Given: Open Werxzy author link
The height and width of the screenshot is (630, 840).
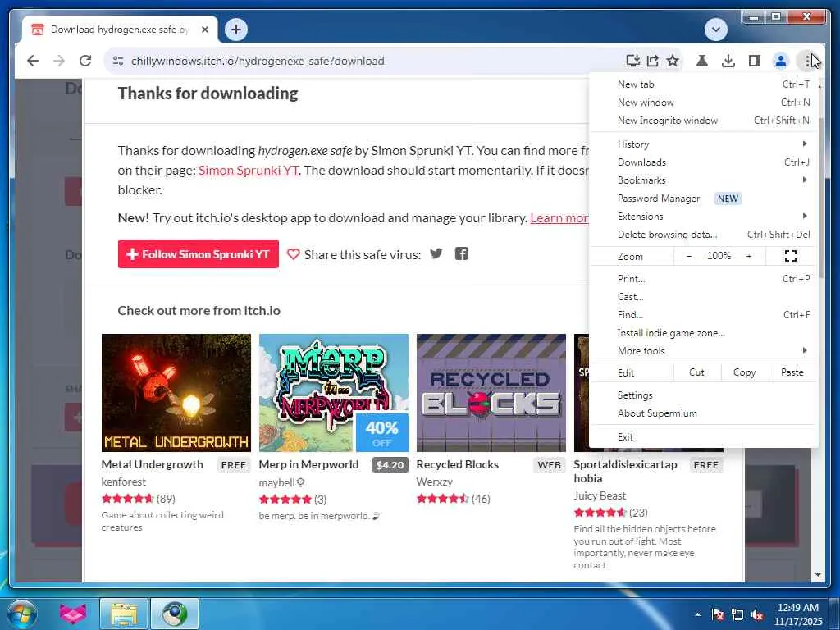Looking at the screenshot, I should tap(435, 482).
